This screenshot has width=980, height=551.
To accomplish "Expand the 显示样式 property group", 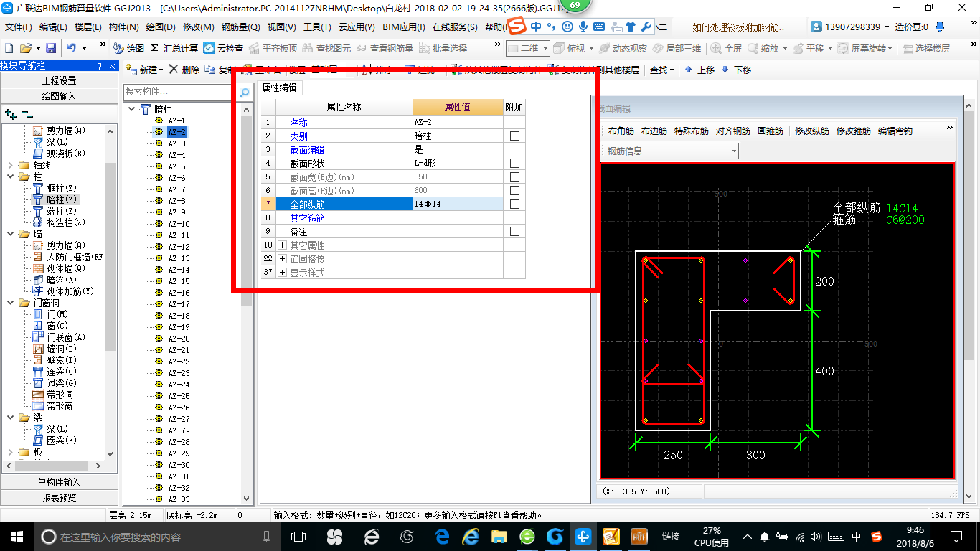I will [x=282, y=273].
